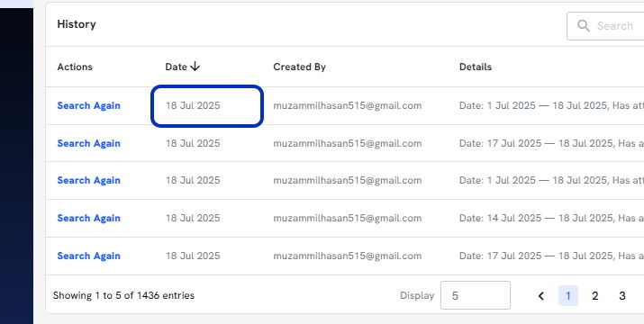Click fifth row Search Again link
This screenshot has width=644, height=324.
pyautogui.click(x=88, y=256)
